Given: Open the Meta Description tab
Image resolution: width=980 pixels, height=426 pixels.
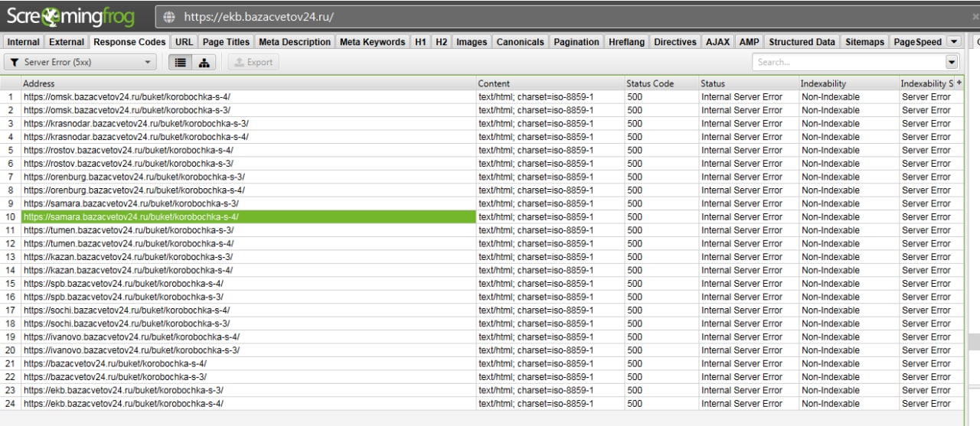Looking at the screenshot, I should (295, 42).
